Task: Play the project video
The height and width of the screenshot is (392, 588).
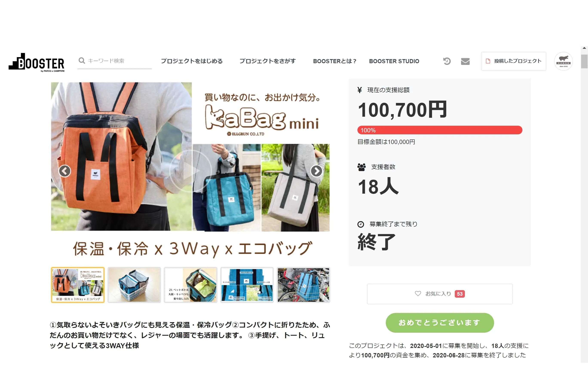Action: [x=190, y=171]
